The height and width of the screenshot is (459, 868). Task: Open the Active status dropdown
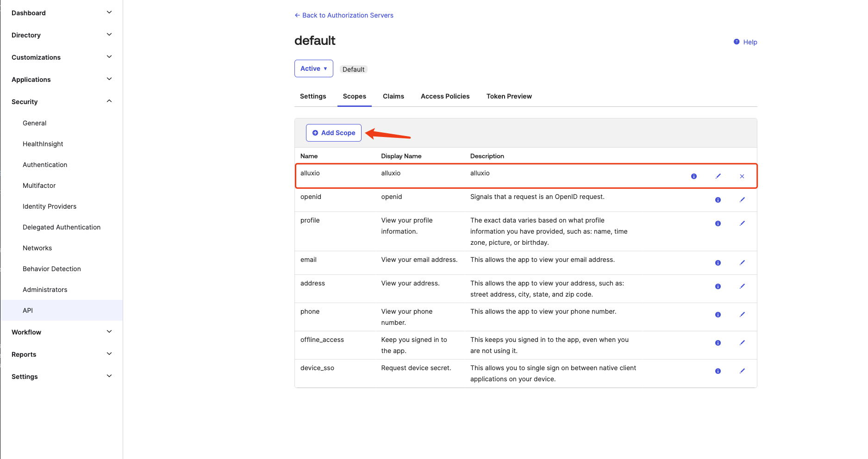click(313, 68)
